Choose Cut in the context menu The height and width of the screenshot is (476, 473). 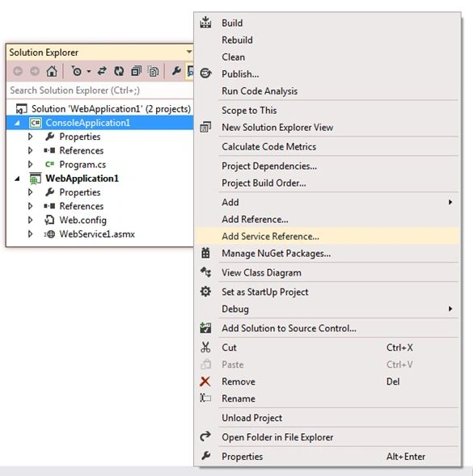327,348
